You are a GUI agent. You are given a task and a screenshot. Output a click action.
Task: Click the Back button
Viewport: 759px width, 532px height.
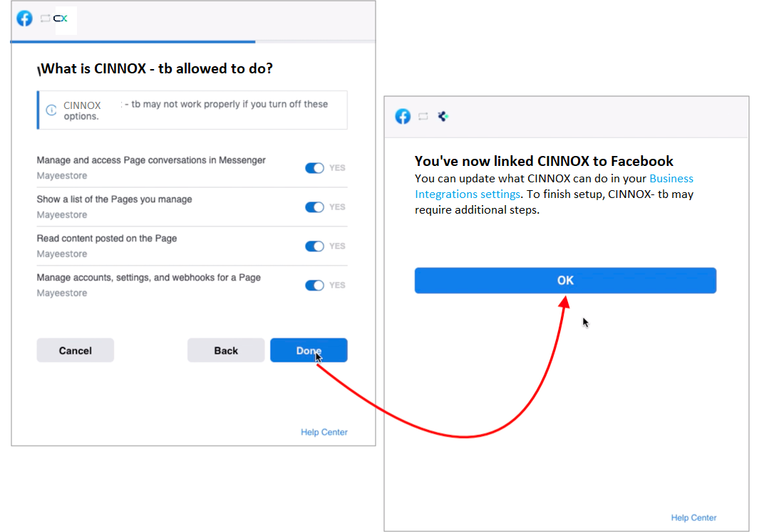point(226,350)
